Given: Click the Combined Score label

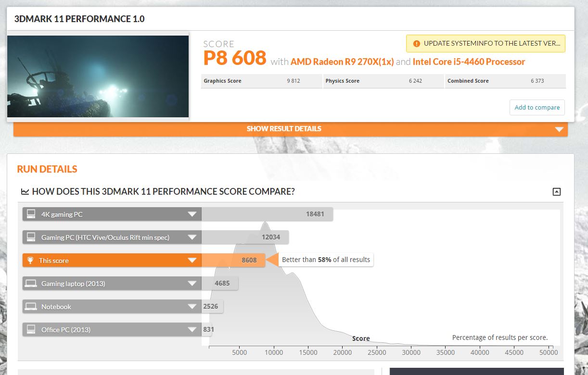Looking at the screenshot, I should [x=468, y=81].
